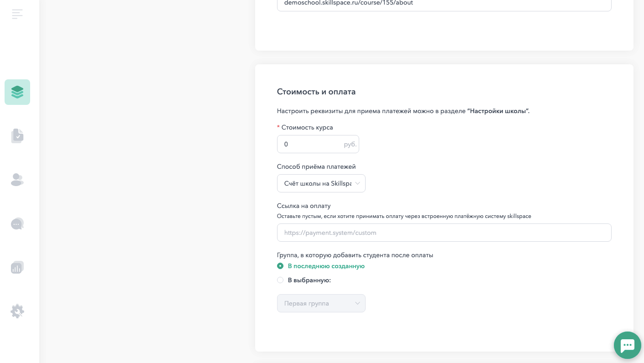
Task: Open the Messages chat bubbles icon in sidebar
Action: coord(17,223)
